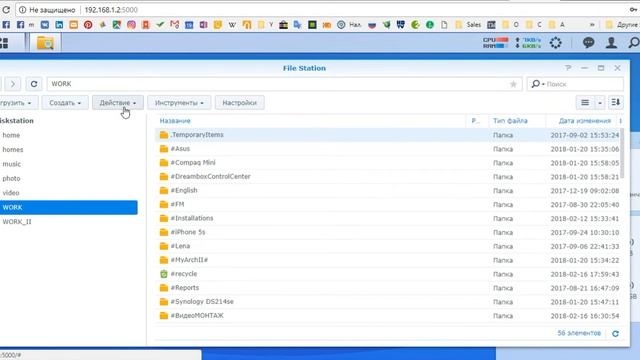Select the video shared folder
The image size is (640, 360).
[11, 193]
